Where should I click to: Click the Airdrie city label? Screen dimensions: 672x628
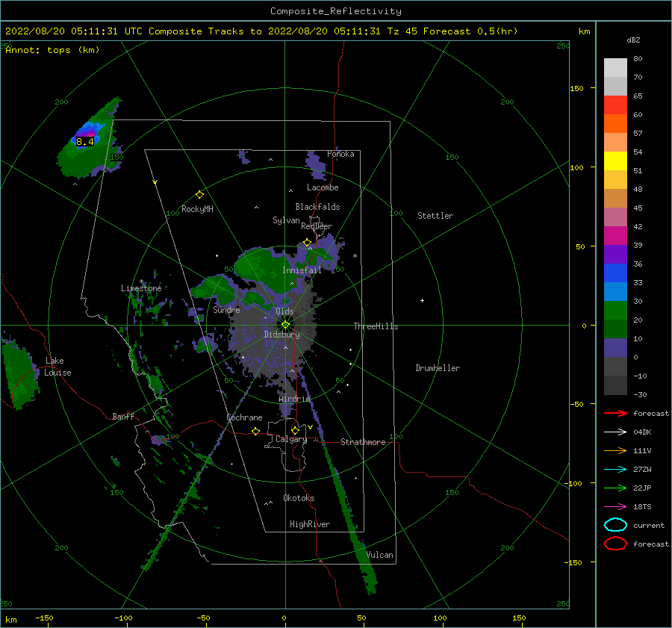[294, 399]
